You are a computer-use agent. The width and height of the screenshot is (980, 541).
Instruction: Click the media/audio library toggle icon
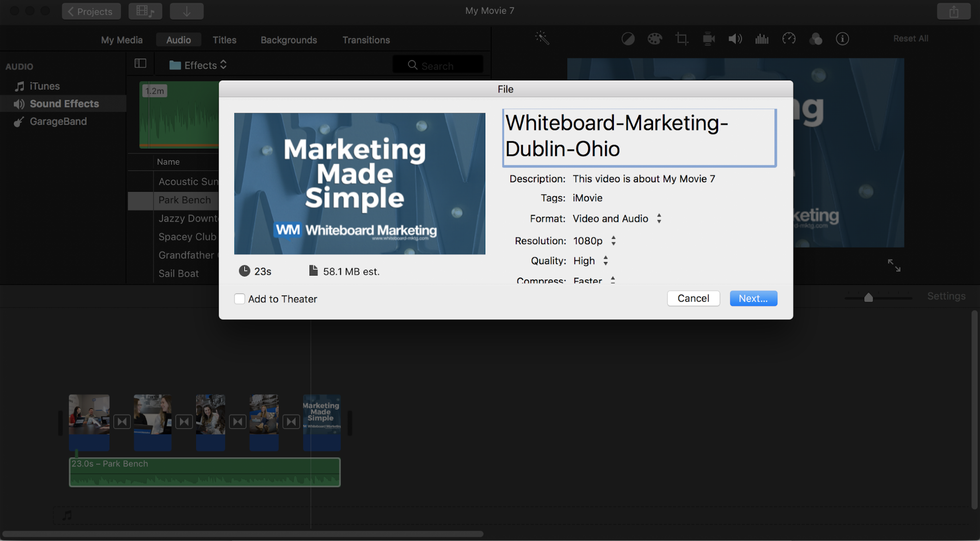tap(145, 11)
